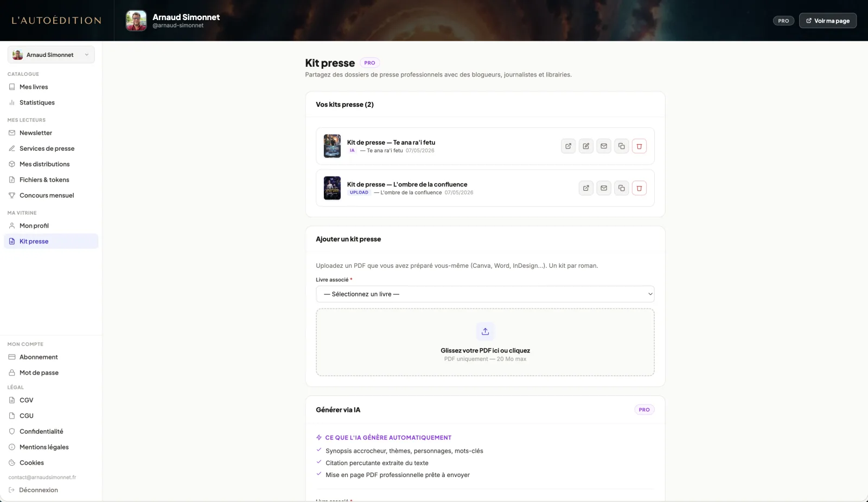Open the Newsletter section
868x502 pixels.
tap(51, 133)
